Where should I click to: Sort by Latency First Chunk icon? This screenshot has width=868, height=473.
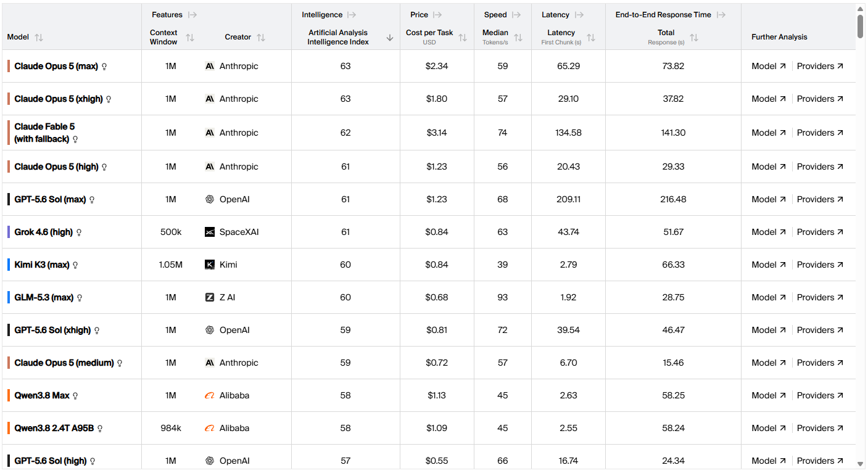(591, 38)
